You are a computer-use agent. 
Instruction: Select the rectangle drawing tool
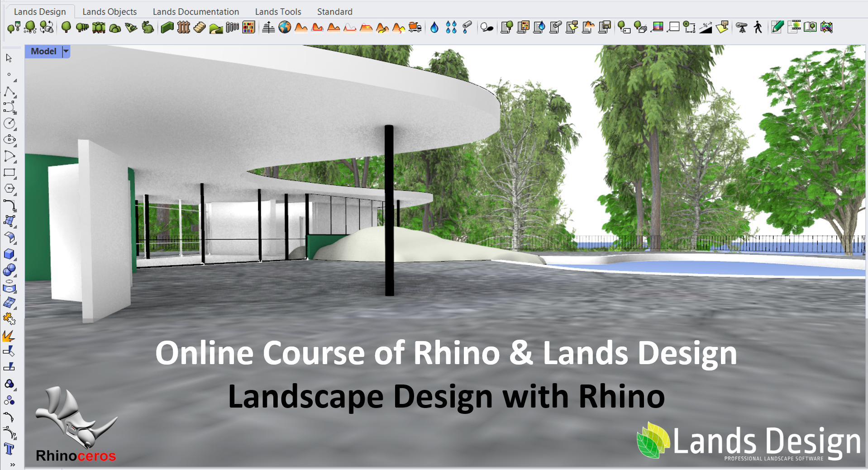pyautogui.click(x=10, y=172)
